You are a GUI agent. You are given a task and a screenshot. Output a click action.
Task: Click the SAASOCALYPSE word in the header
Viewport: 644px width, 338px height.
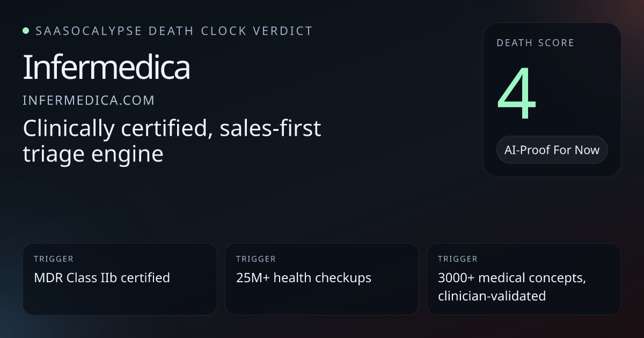[x=89, y=31]
